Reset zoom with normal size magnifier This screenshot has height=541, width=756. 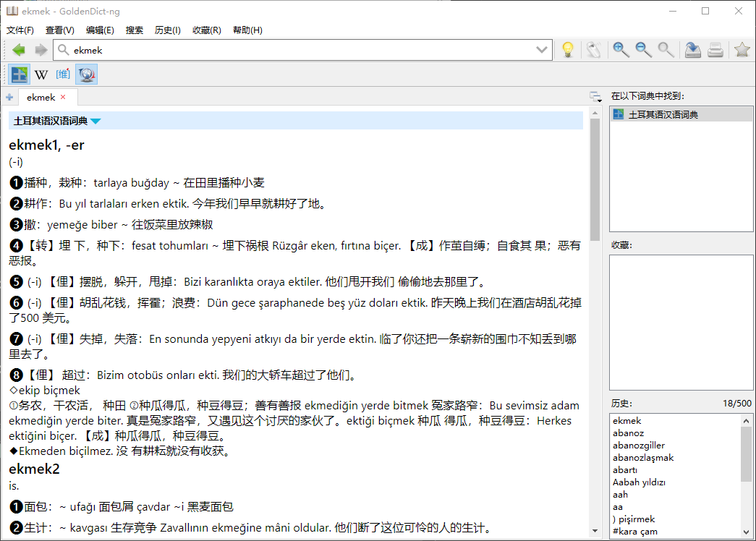[666, 50]
